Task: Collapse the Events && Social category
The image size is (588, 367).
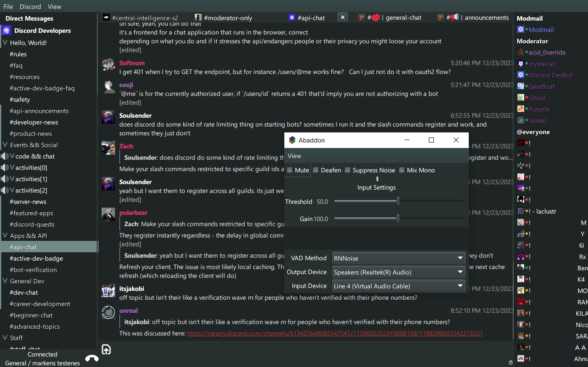Action: (5, 145)
